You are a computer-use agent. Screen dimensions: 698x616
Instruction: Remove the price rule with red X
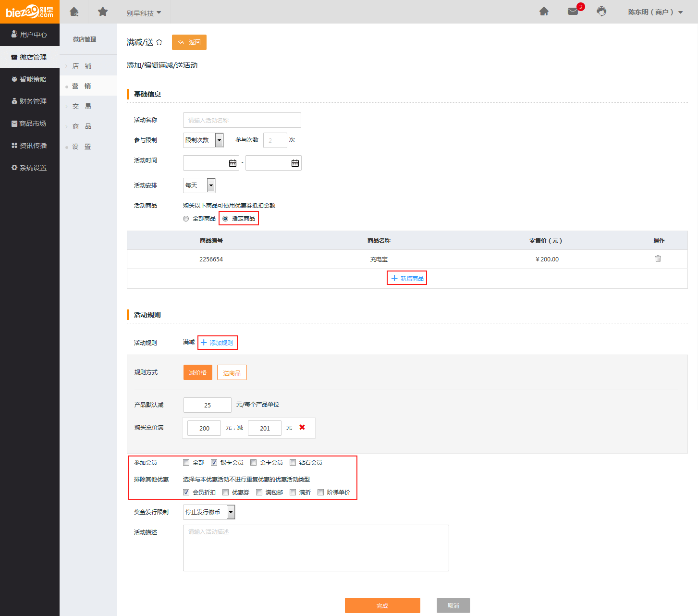(x=302, y=427)
